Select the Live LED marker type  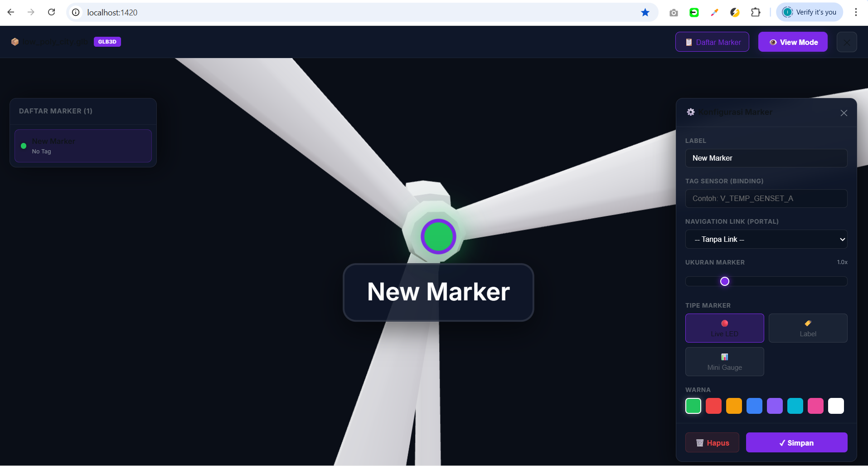[x=724, y=328]
